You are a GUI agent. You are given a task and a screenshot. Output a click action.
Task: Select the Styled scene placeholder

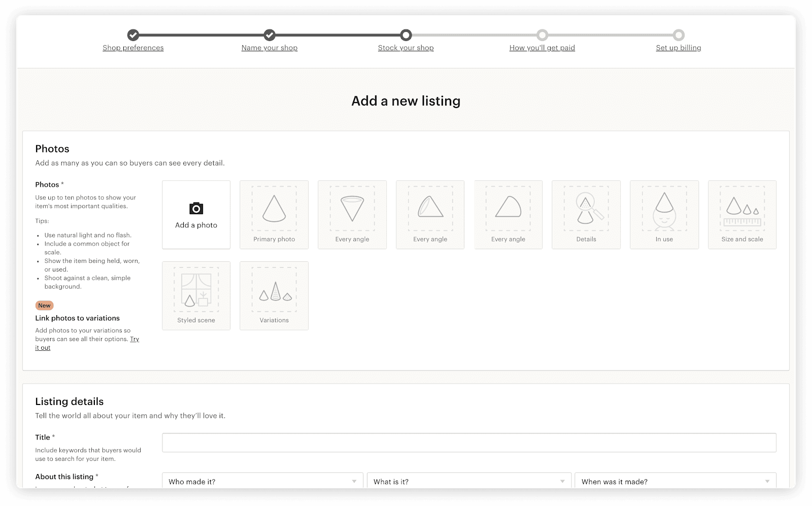(x=196, y=296)
